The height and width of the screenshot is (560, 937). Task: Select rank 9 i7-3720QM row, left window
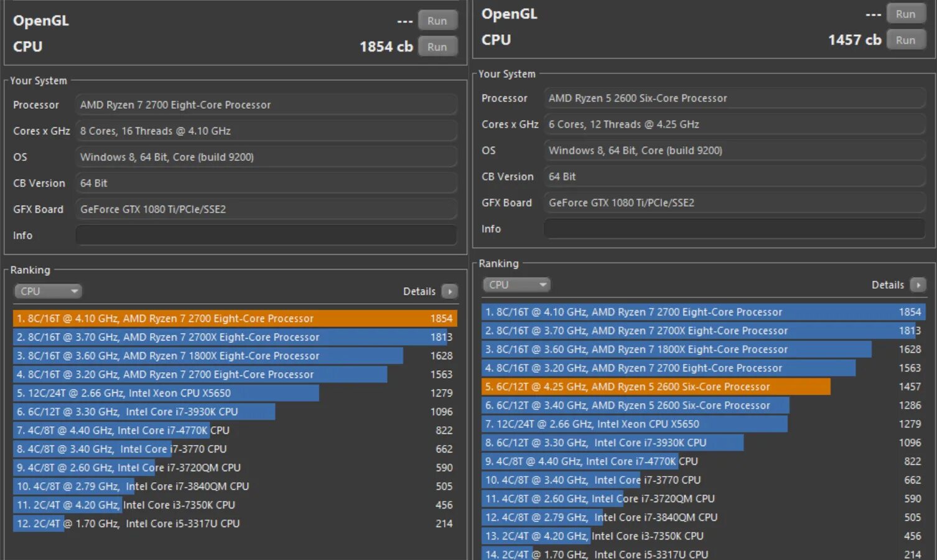[235, 467]
